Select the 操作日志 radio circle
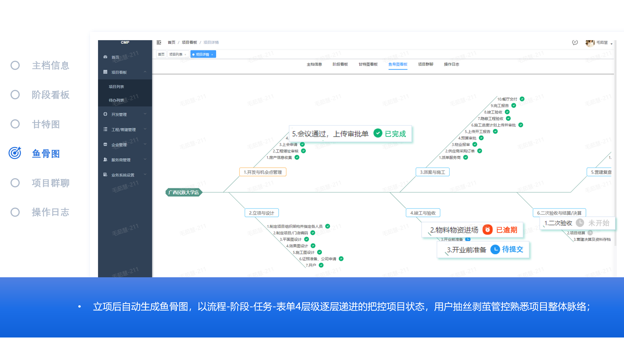Image resolution: width=624 pixels, height=364 pixels. pyautogui.click(x=15, y=212)
